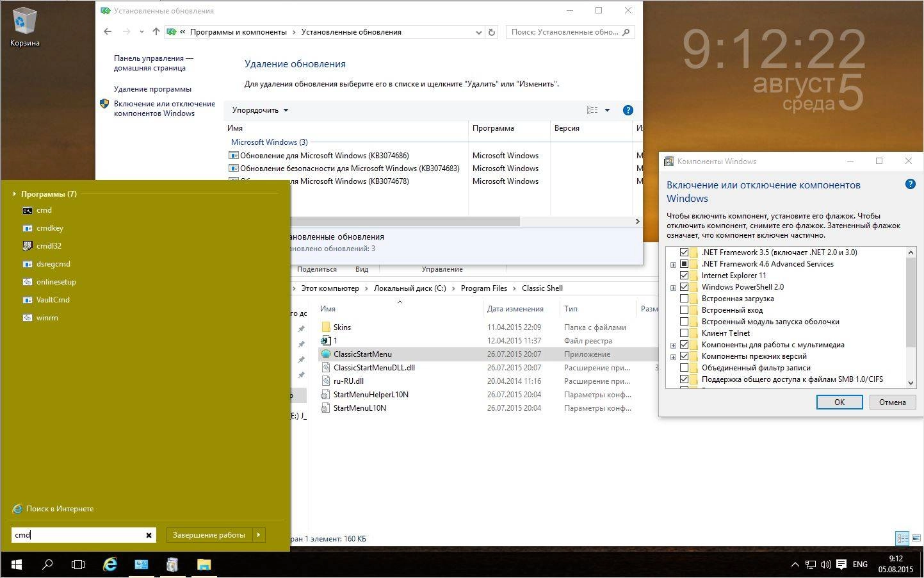Toggle .NET Framework 3.5 checkbox
The image size is (924, 578).
coord(684,252)
